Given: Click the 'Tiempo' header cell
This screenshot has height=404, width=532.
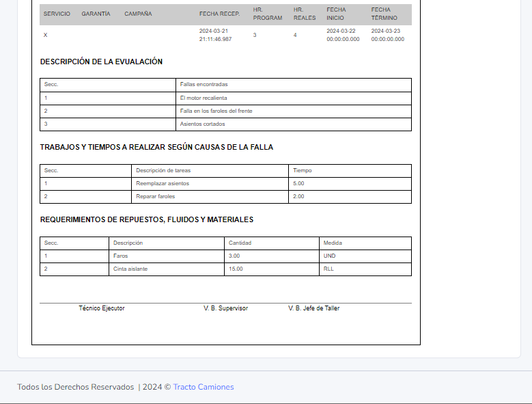Looking at the screenshot, I should tap(350, 171).
